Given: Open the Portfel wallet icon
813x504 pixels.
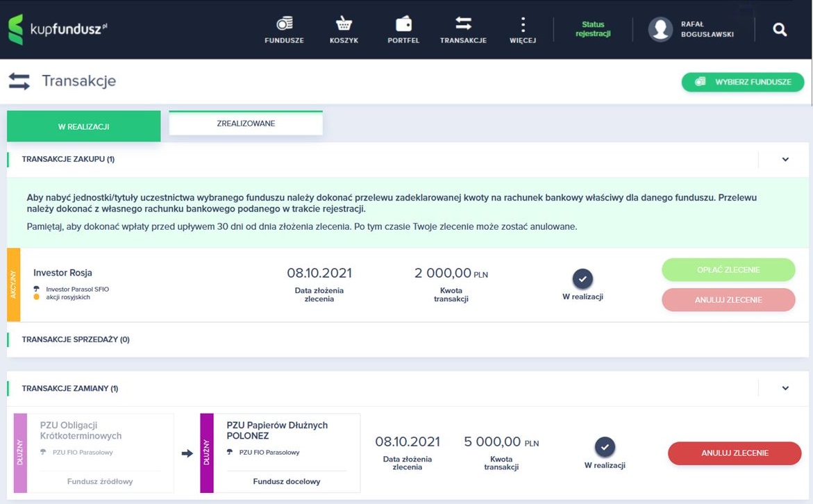Looking at the screenshot, I should [403, 24].
